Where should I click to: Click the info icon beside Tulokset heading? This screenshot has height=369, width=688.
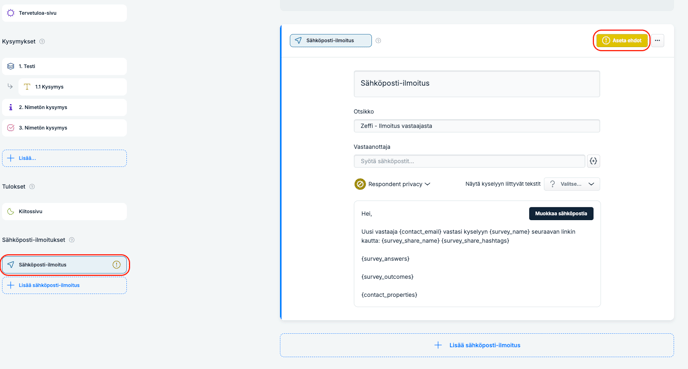tap(32, 186)
